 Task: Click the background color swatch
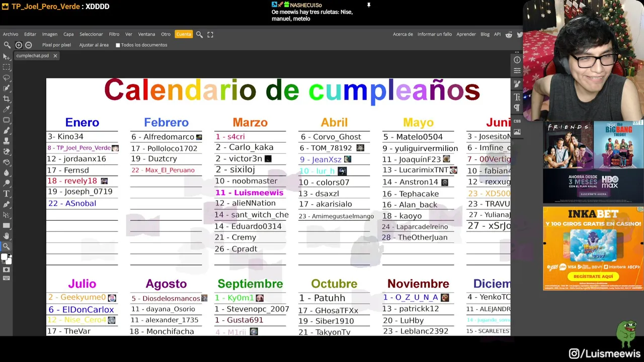[9, 260]
